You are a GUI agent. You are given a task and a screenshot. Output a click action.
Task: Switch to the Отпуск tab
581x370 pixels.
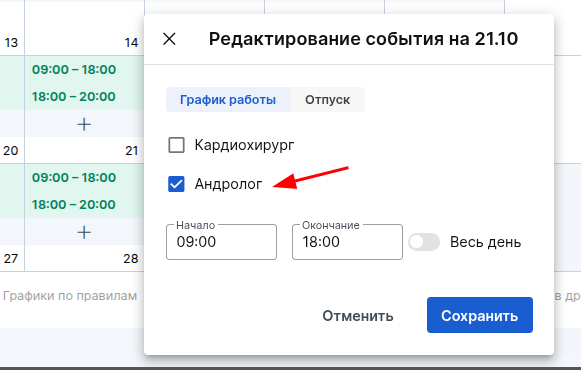328,100
